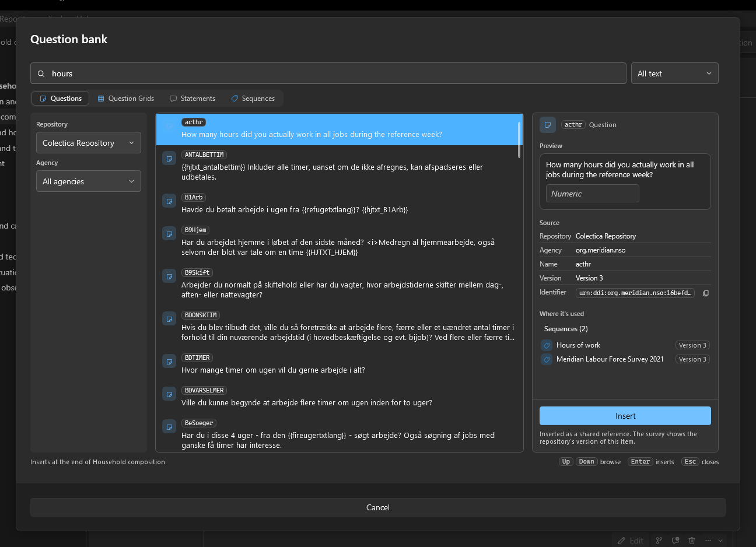The width and height of the screenshot is (756, 547).
Task: Select the BDVARSELMER question result
Action: [339, 397]
